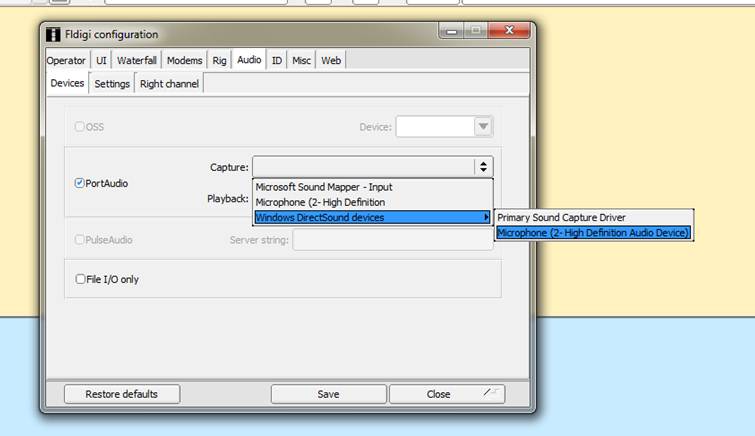Image resolution: width=755 pixels, height=436 pixels.
Task: Open the Settings subtab
Action: [112, 84]
